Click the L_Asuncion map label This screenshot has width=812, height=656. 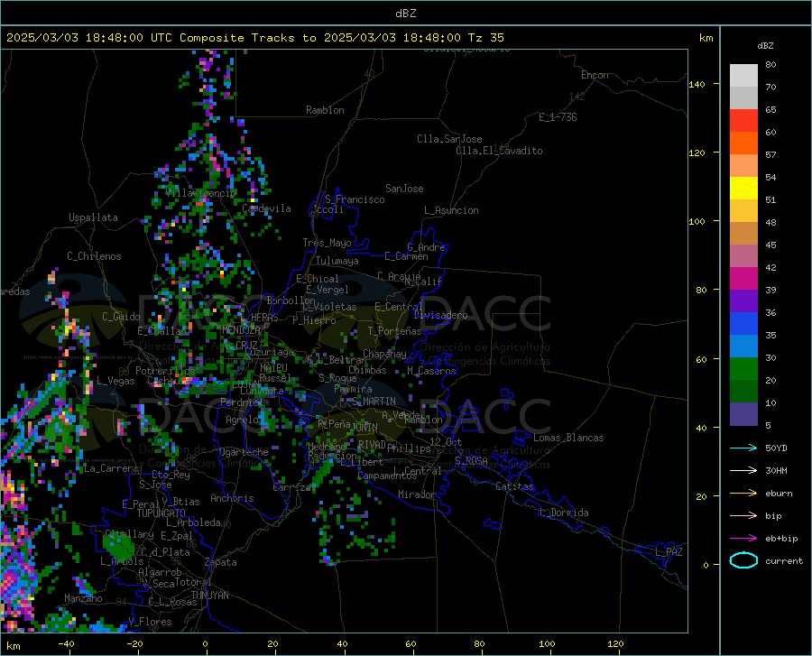coord(451,210)
